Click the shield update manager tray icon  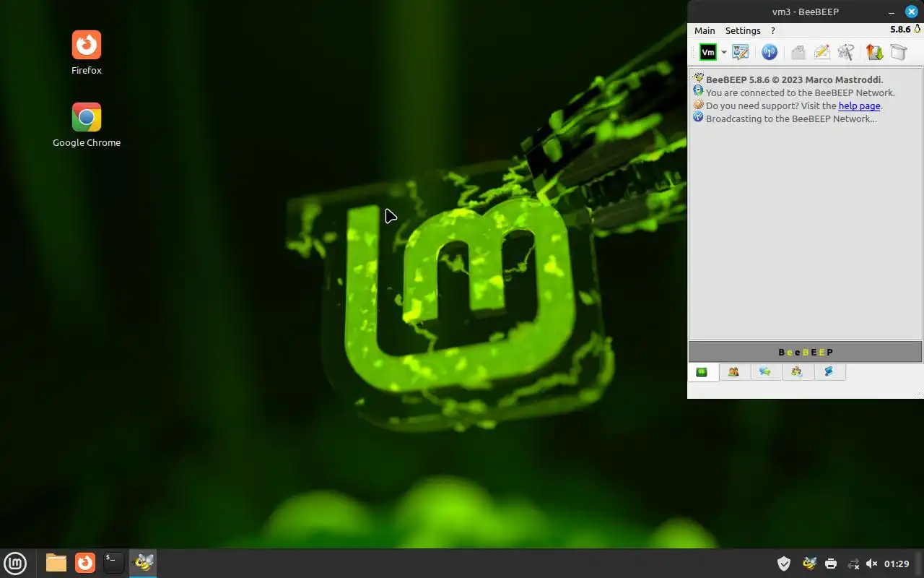[x=784, y=564]
